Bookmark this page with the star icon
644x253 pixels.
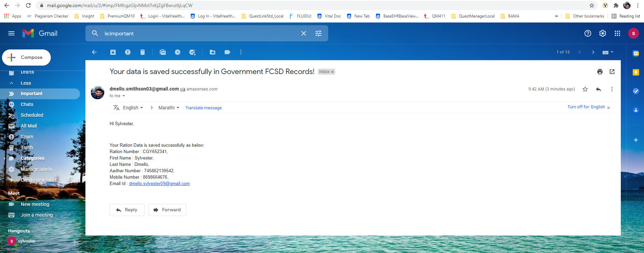(592, 5)
